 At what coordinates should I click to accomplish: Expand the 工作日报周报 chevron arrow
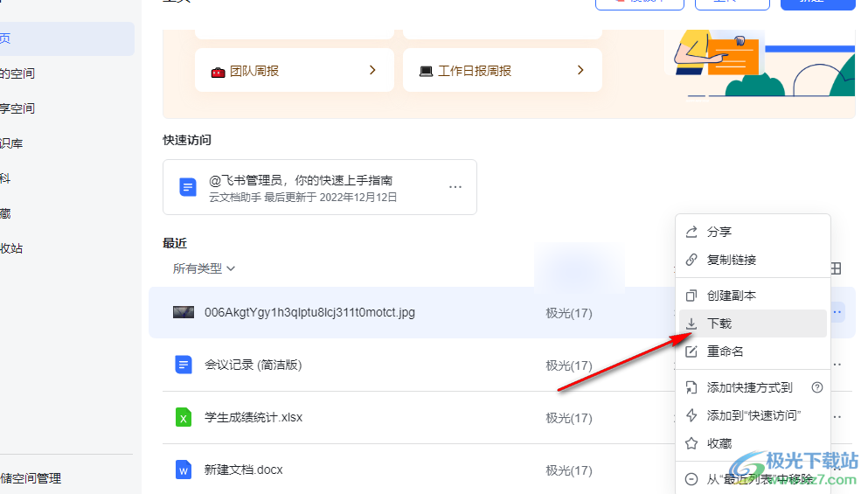click(x=580, y=70)
